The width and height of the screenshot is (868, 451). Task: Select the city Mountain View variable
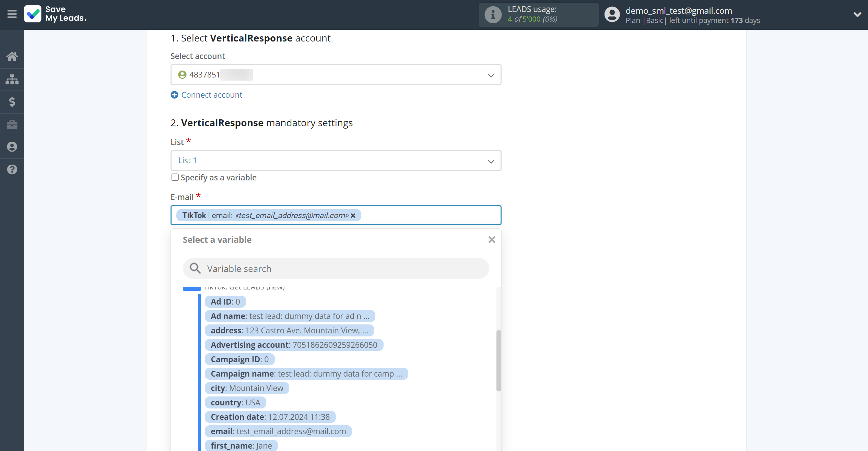247,388
